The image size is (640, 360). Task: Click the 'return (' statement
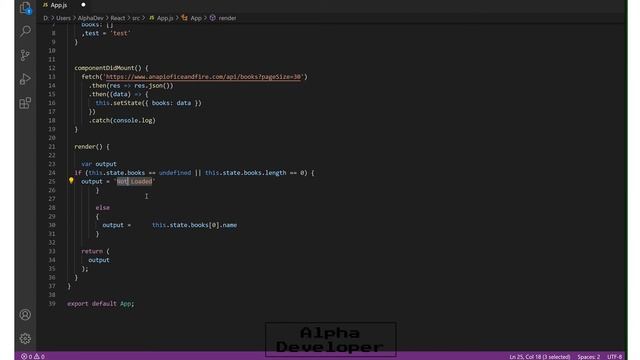point(96,251)
